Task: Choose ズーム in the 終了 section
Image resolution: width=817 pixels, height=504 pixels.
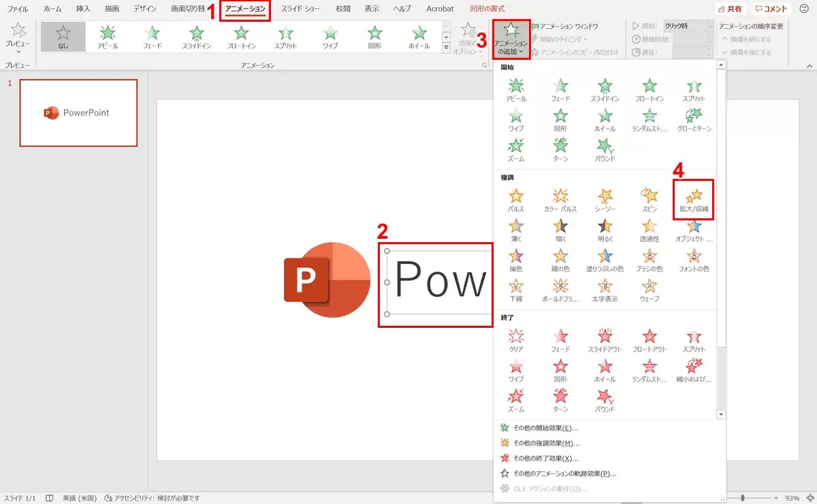Action: pyautogui.click(x=516, y=401)
